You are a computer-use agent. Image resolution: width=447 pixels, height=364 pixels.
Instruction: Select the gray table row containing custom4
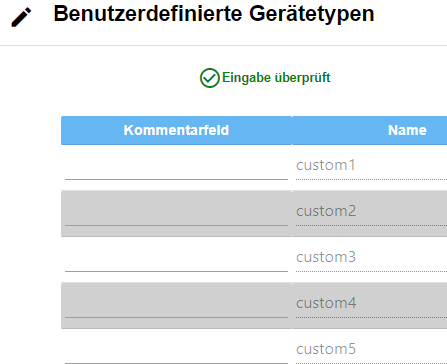254,306
